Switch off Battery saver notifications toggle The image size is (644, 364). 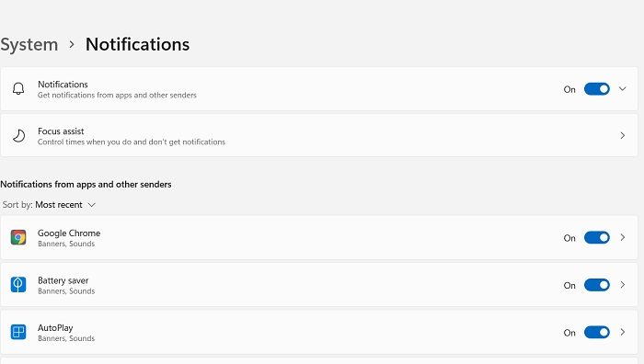[597, 285]
